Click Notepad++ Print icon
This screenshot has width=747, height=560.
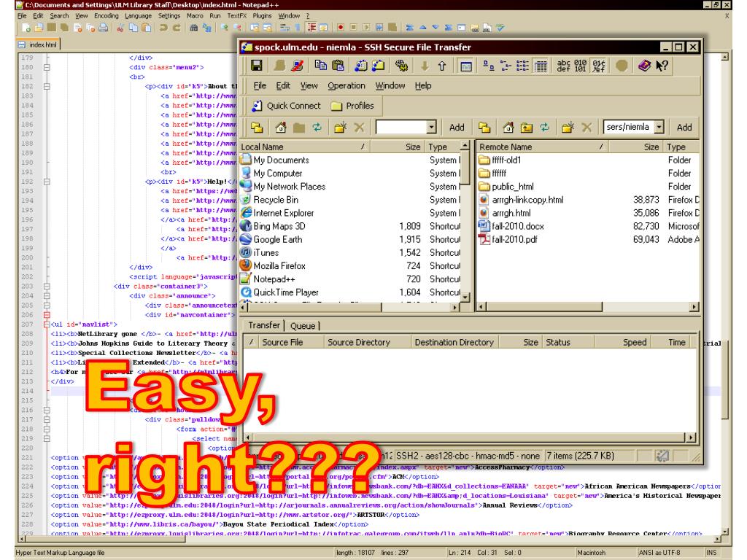click(103, 28)
